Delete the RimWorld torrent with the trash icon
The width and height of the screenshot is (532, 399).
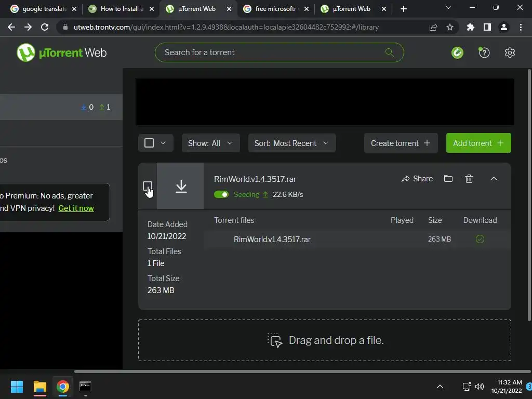pyautogui.click(x=469, y=179)
